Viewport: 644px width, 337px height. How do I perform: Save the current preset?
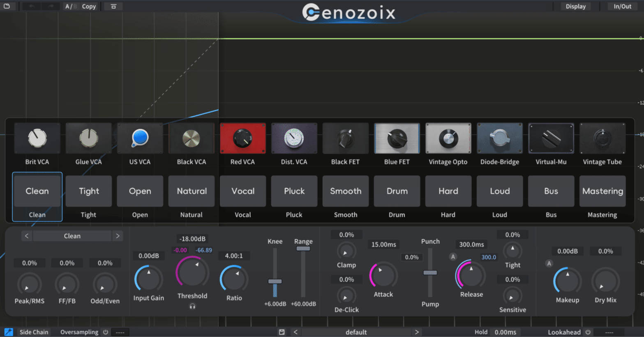click(282, 332)
